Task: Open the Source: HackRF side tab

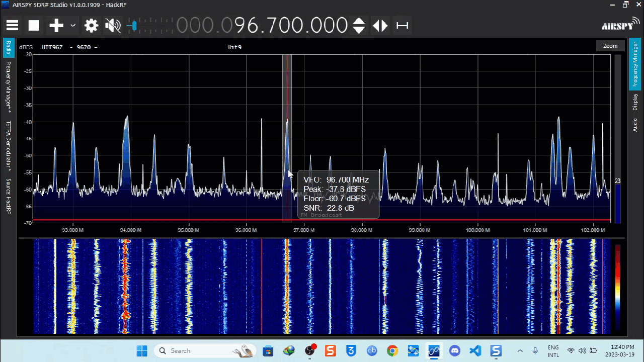Action: point(9,196)
